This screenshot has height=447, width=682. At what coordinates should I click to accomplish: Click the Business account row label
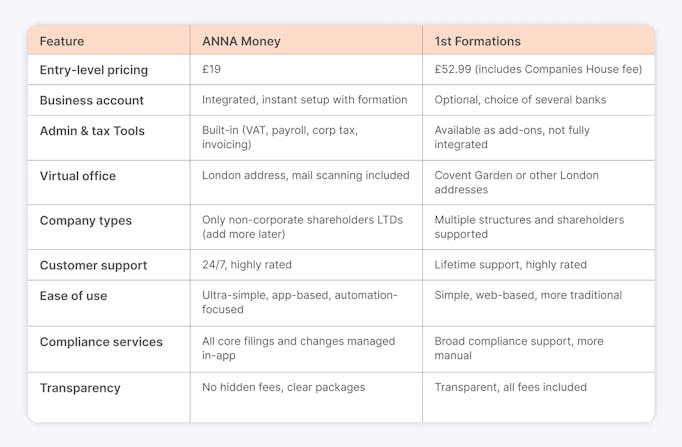[x=91, y=100]
